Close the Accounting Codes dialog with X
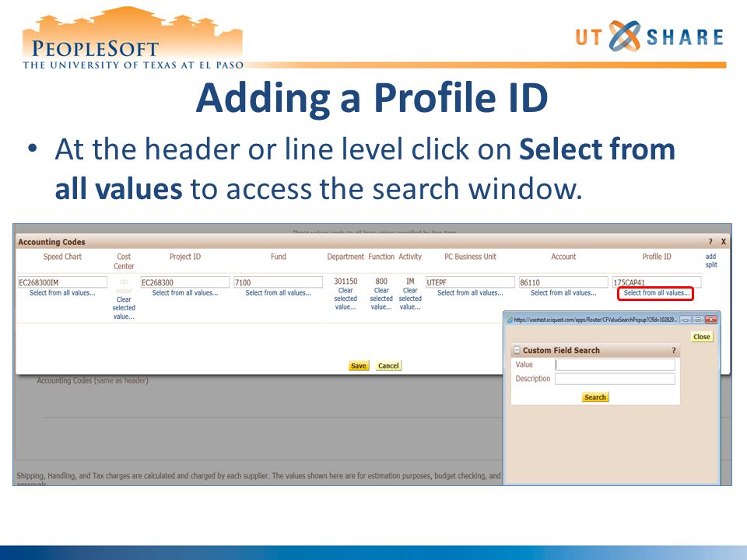Screen dimensions: 747x560 tap(723, 241)
